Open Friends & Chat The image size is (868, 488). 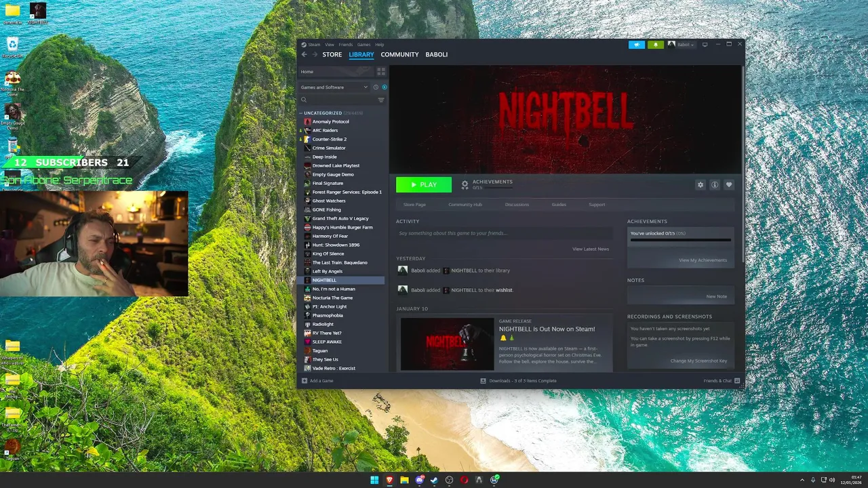click(x=722, y=381)
